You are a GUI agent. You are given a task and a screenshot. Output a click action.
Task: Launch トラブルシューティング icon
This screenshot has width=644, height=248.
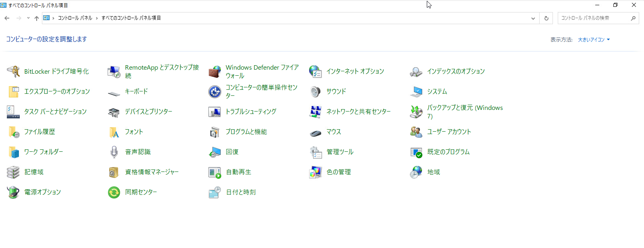tap(215, 112)
